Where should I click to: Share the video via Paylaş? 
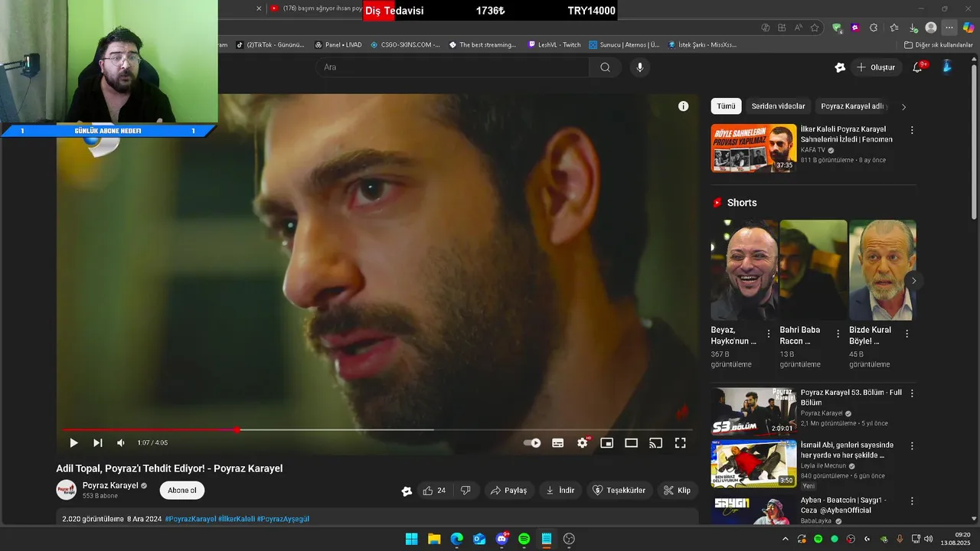point(508,491)
